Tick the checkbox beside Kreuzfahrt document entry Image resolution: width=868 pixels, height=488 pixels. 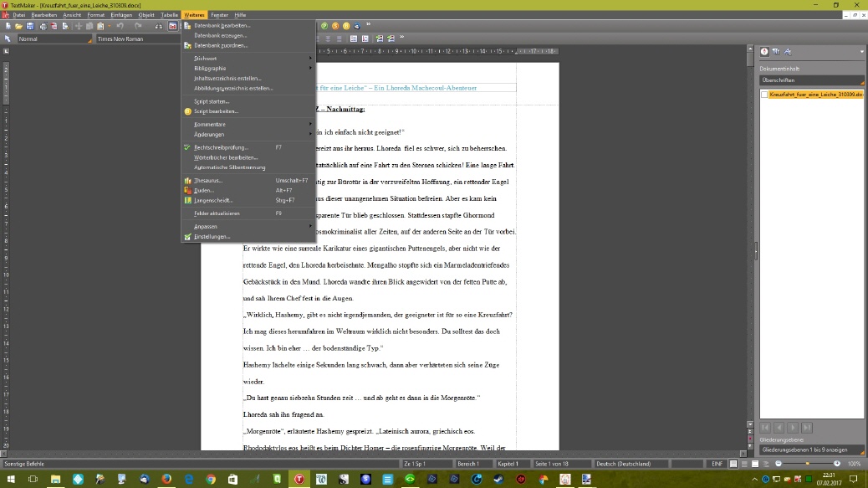(764, 95)
